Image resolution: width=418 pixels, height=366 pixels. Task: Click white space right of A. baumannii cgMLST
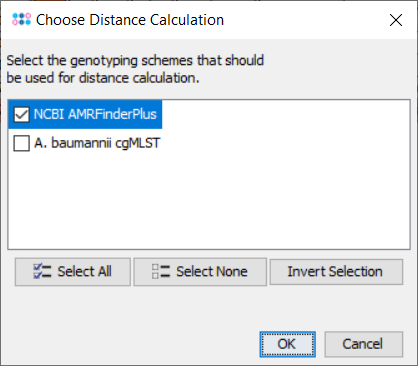286,143
